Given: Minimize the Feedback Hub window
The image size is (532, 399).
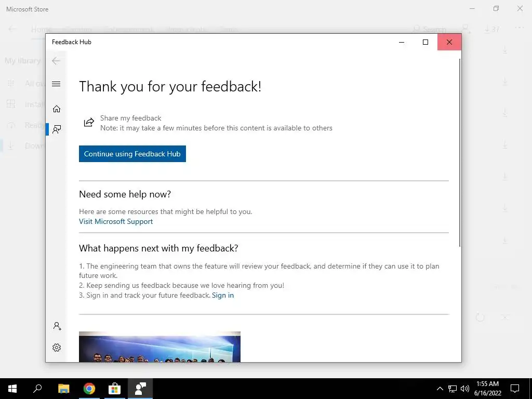Looking at the screenshot, I should [402, 42].
